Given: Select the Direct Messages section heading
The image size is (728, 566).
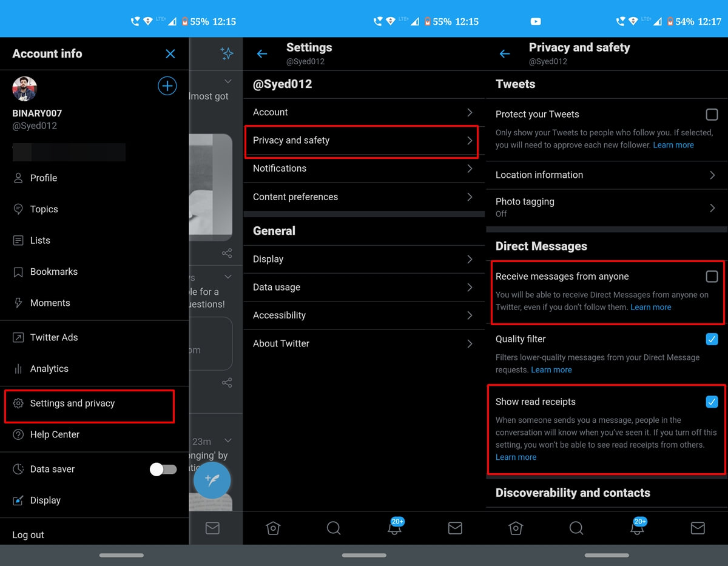Looking at the screenshot, I should pyautogui.click(x=541, y=246).
